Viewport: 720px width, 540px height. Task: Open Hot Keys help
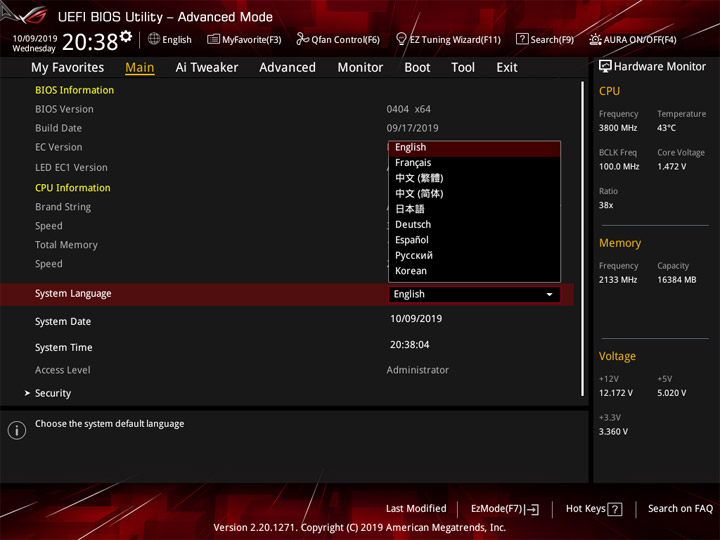pos(594,509)
